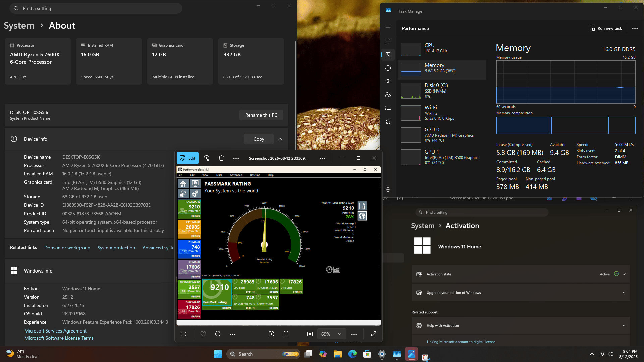Collapse Device info section chevron
The image size is (644, 362).
280,139
